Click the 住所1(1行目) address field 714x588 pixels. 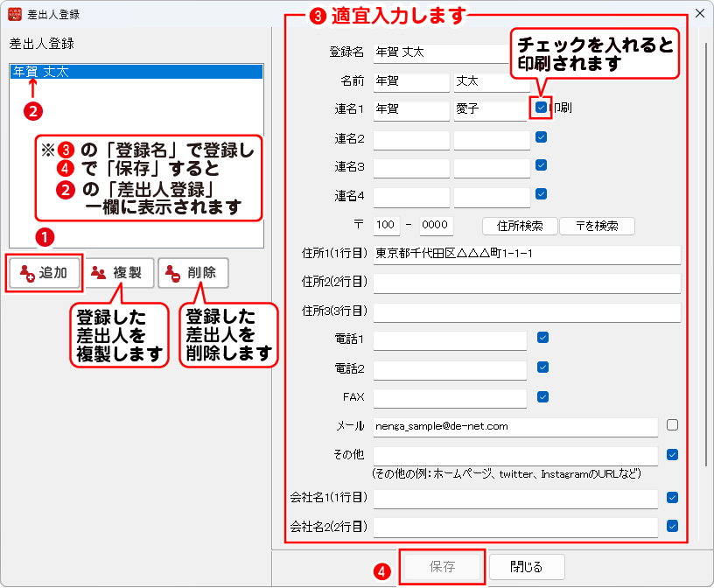tap(526, 254)
